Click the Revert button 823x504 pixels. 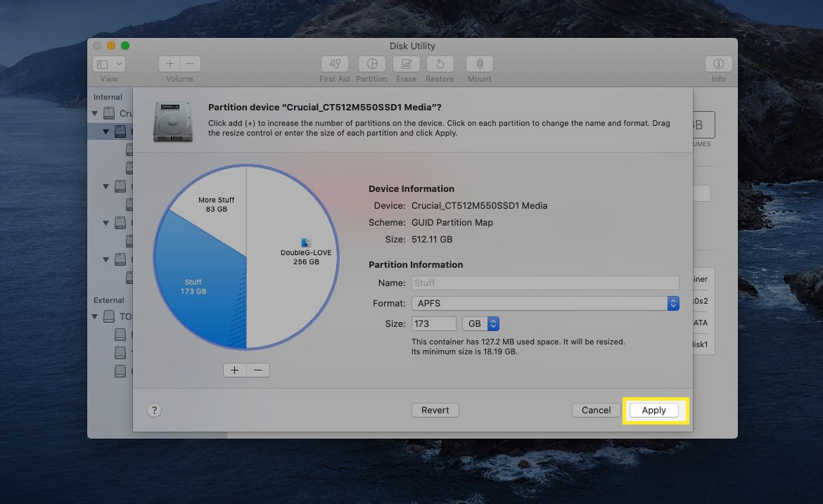click(x=435, y=410)
